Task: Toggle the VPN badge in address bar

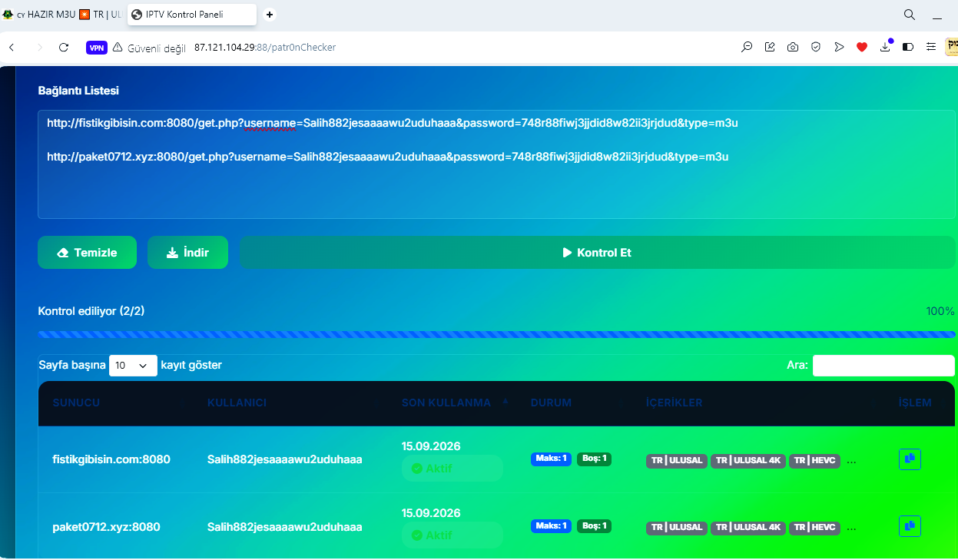Action: point(97,47)
